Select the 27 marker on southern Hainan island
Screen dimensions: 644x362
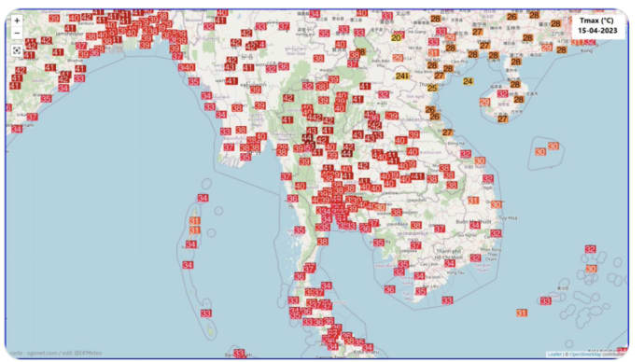tap(503, 119)
